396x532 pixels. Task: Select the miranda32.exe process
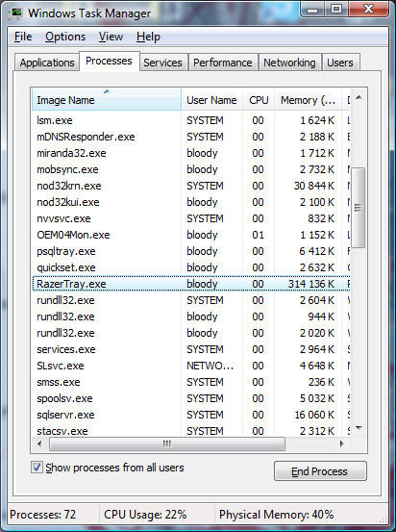click(191, 153)
